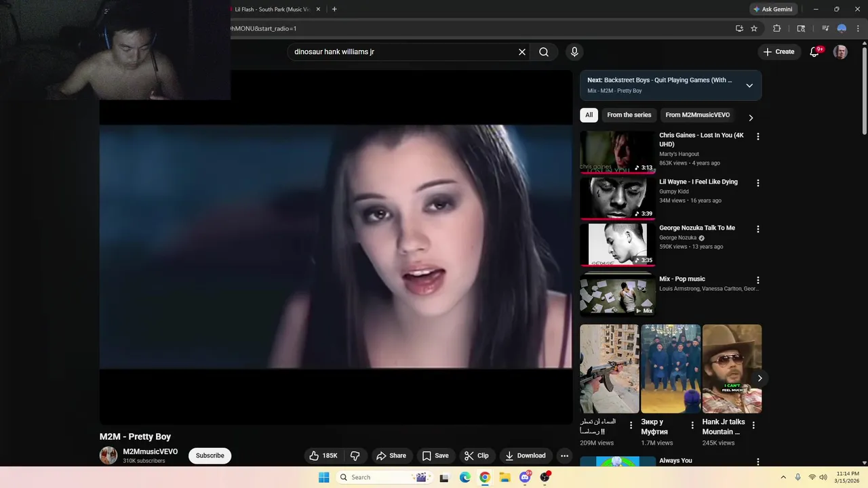Save the video to a playlist
Screen dimensions: 868x488
[x=435, y=456]
